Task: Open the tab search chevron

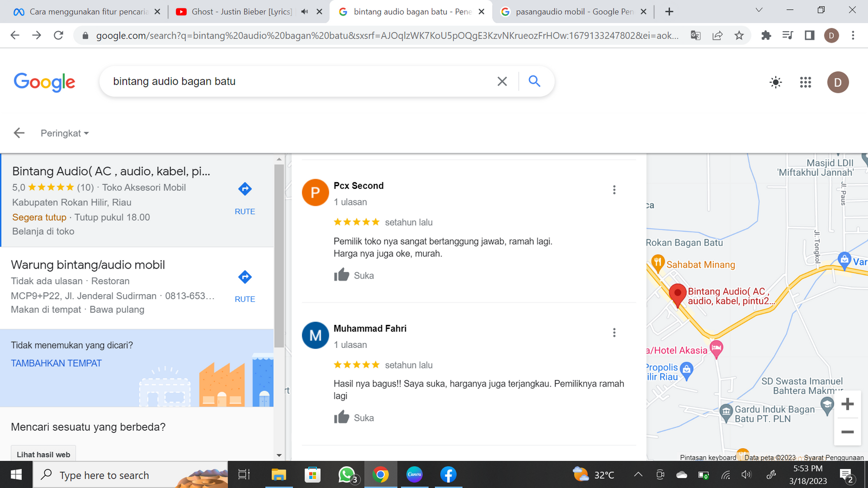Action: [759, 10]
